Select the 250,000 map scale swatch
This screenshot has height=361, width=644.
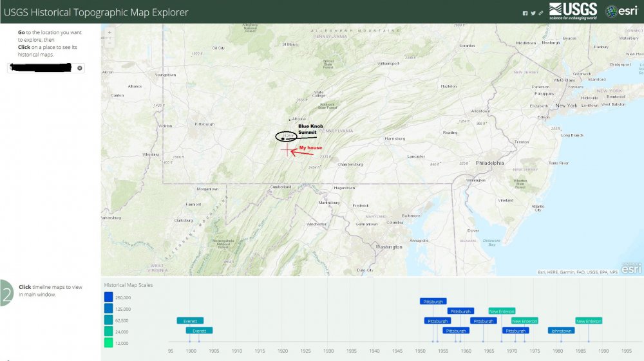click(x=108, y=297)
